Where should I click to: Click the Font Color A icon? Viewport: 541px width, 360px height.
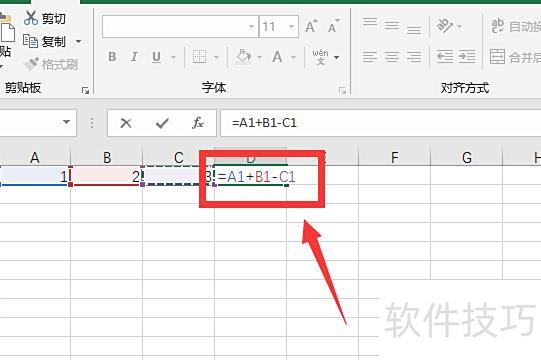pyautogui.click(x=278, y=57)
